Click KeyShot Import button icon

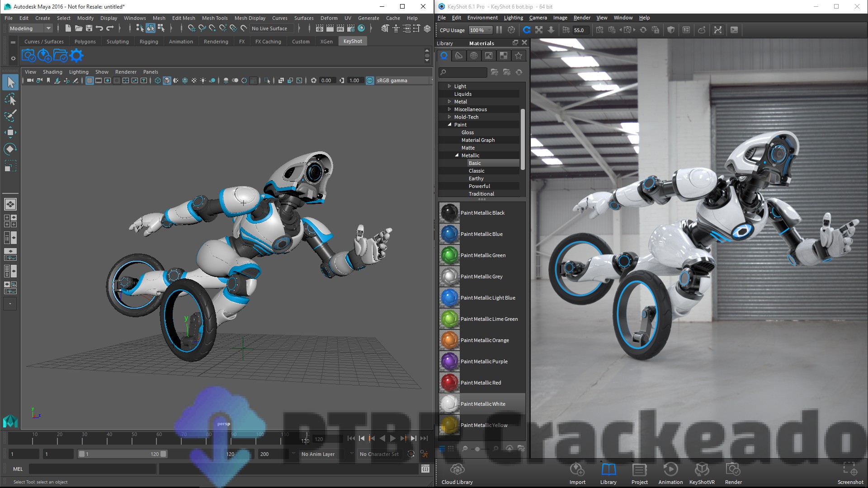(x=577, y=474)
